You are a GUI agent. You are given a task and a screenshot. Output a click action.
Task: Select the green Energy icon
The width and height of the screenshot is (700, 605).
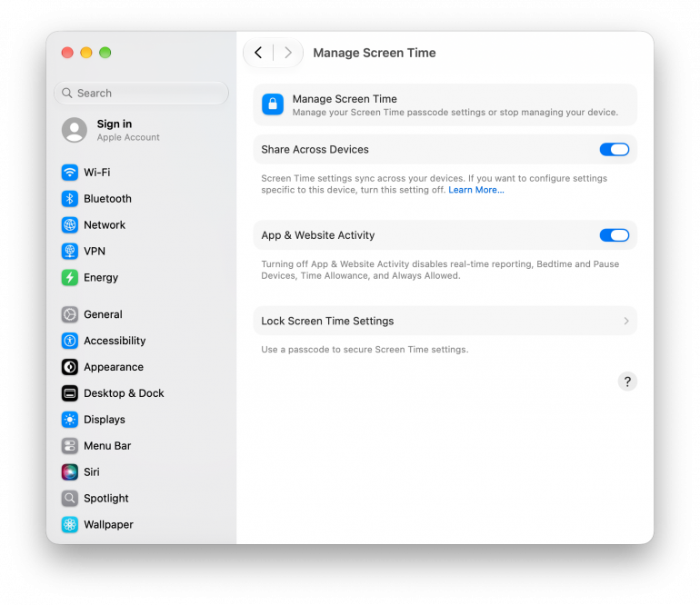coord(70,277)
